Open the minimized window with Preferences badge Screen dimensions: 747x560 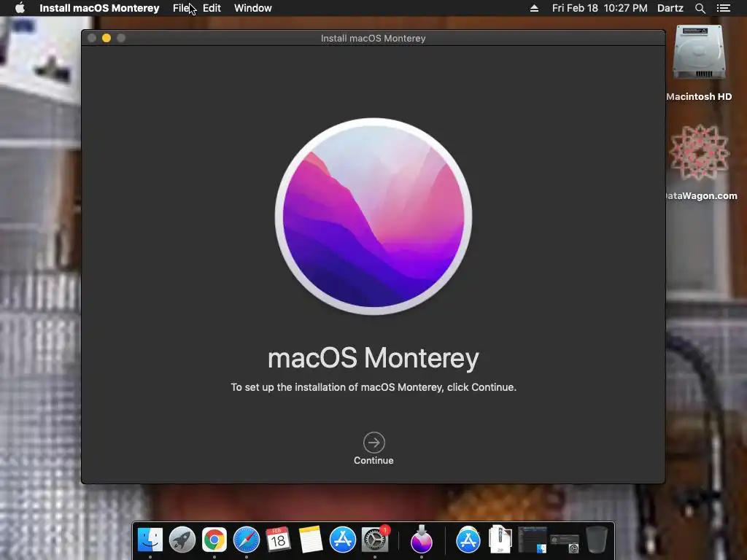coord(565,542)
